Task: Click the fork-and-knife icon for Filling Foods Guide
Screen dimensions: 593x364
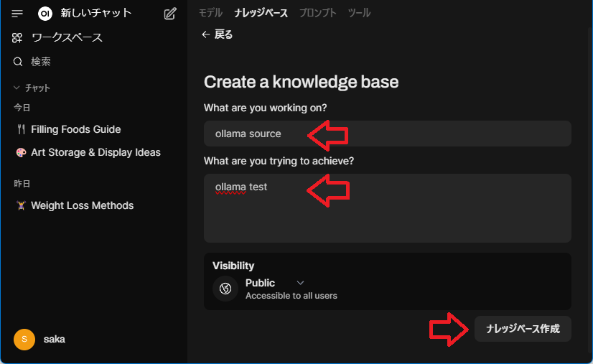Action: pos(22,129)
